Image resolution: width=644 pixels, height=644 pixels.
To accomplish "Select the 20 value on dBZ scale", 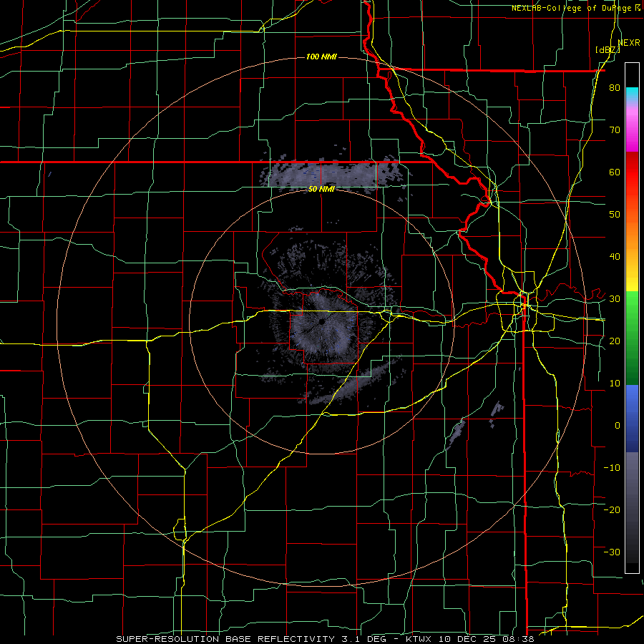I will pos(615,341).
